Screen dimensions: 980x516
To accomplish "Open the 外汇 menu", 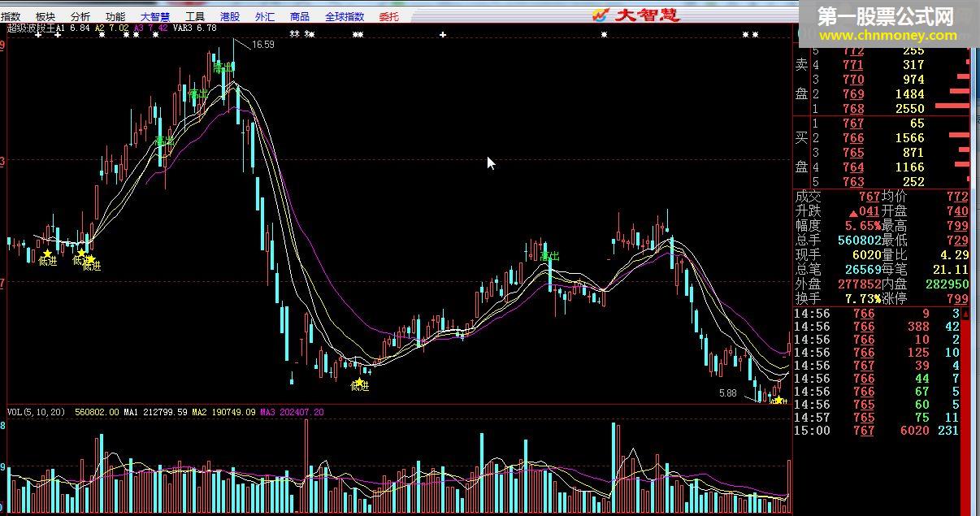I will (265, 16).
